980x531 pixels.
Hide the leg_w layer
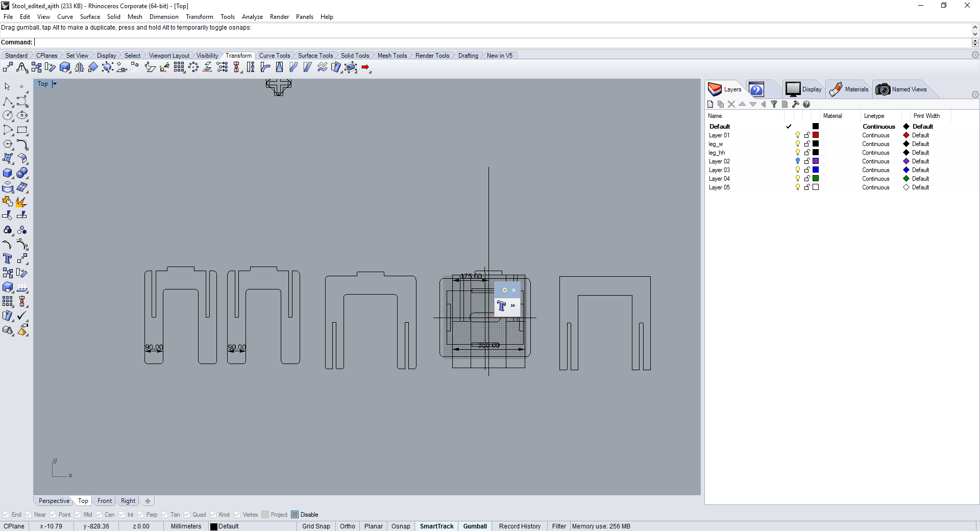point(798,144)
